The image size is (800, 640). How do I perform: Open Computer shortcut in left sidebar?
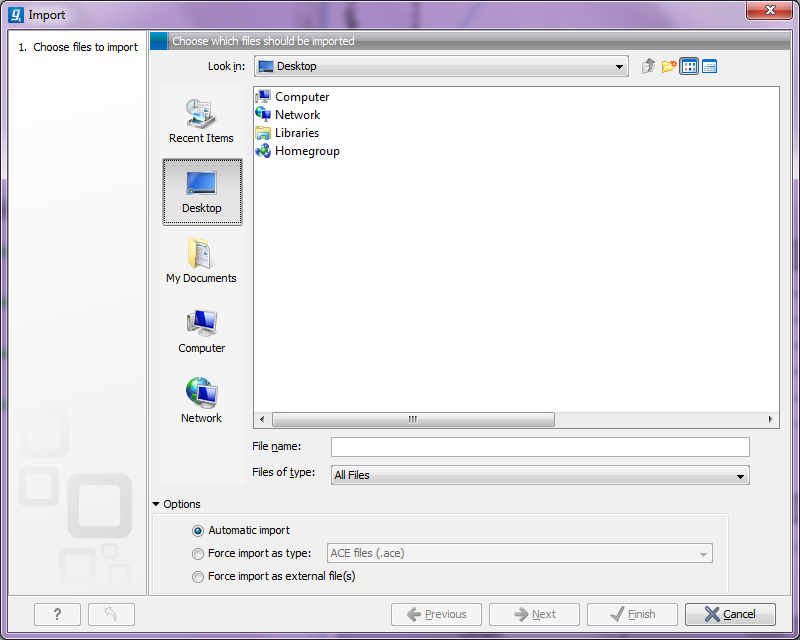point(201,331)
